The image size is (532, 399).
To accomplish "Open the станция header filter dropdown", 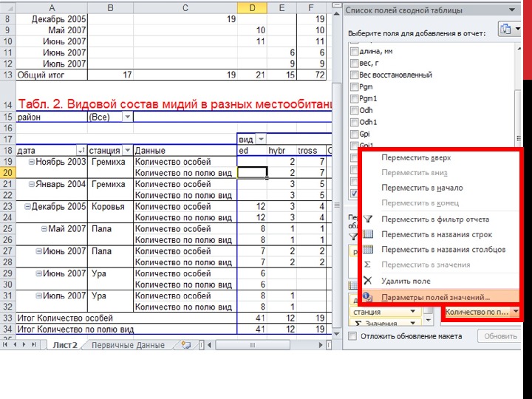I will [x=127, y=150].
